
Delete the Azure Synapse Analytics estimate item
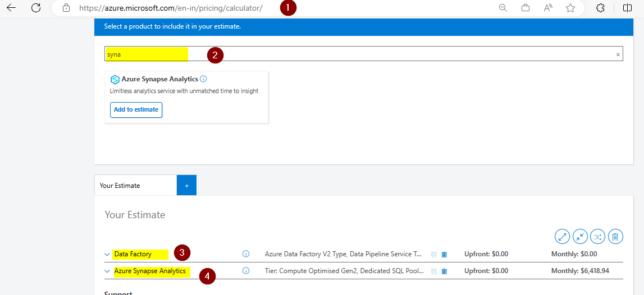click(x=444, y=271)
